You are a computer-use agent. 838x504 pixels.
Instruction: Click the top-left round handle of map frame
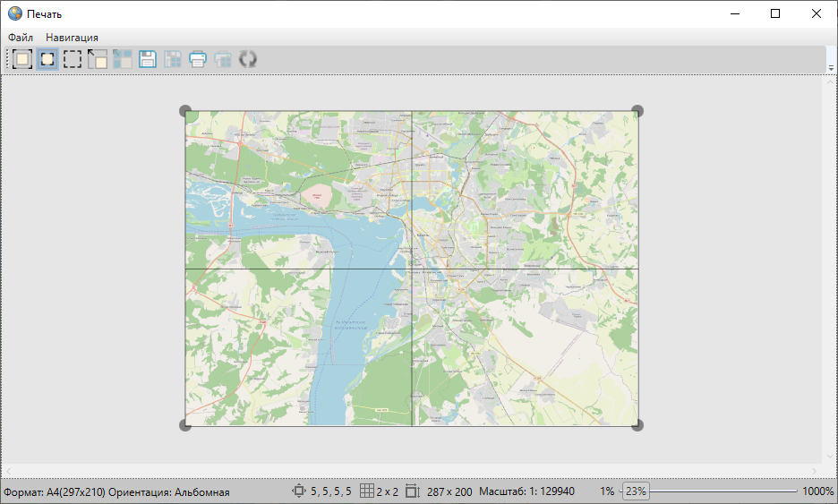185,111
